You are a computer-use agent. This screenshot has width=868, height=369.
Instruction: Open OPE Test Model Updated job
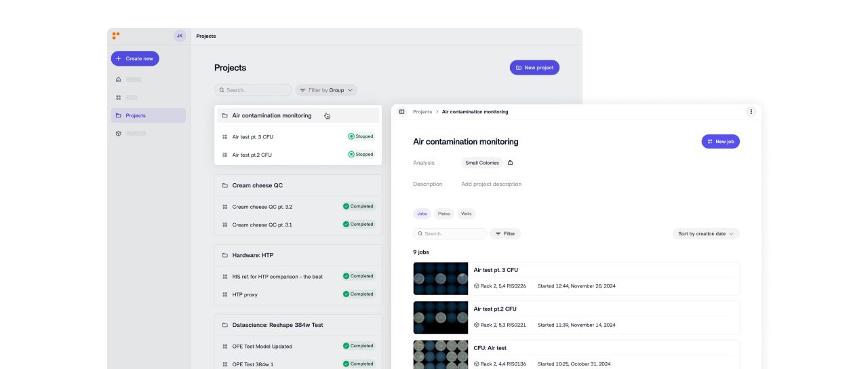coord(262,347)
